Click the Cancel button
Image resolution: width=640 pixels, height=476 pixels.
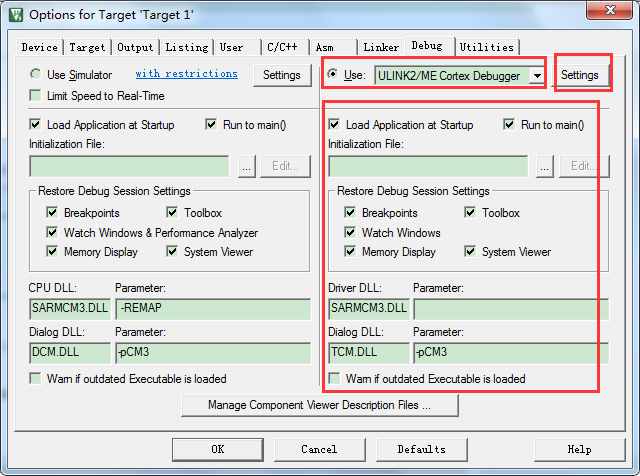coord(319,449)
